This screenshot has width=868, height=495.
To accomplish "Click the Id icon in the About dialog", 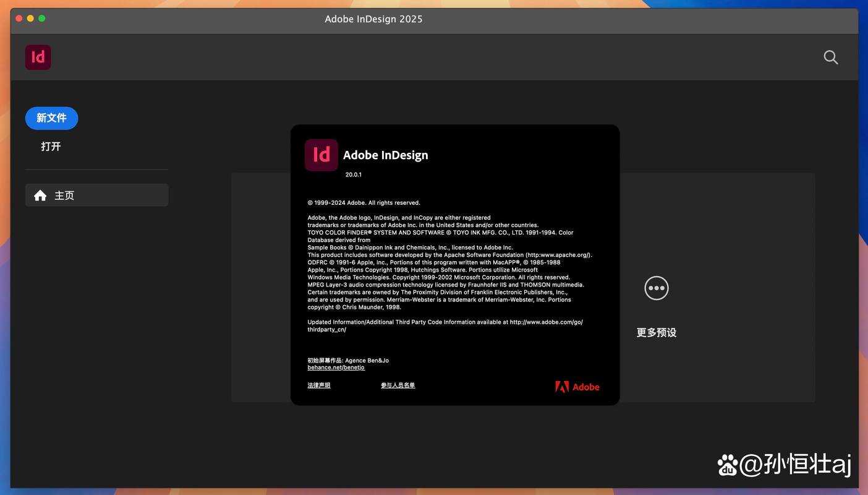I will [x=321, y=155].
